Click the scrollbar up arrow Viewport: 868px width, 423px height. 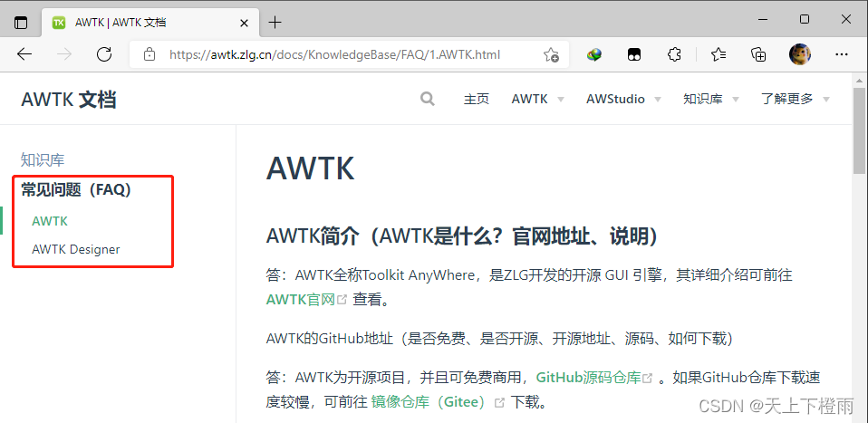tap(859, 79)
